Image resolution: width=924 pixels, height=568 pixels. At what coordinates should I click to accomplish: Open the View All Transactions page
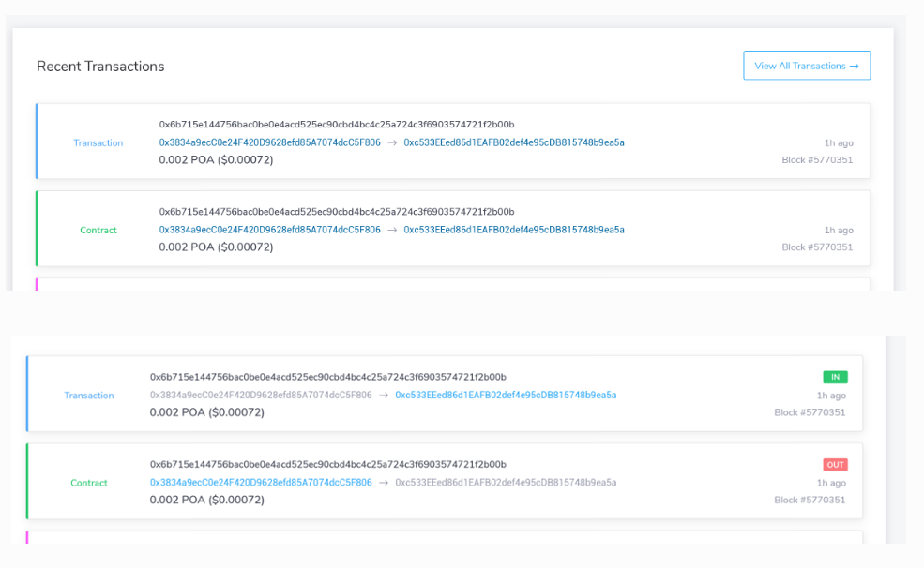[807, 65]
